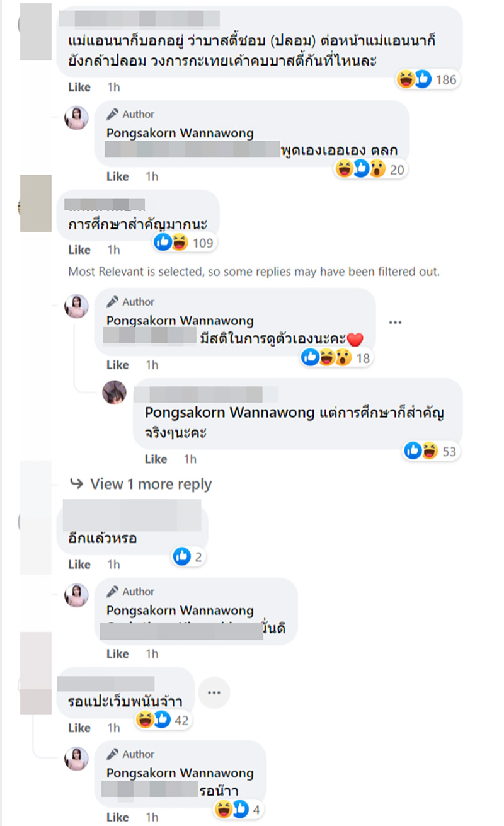Open the reaction icons showing 42
The width and height of the screenshot is (504, 826).
[x=163, y=720]
